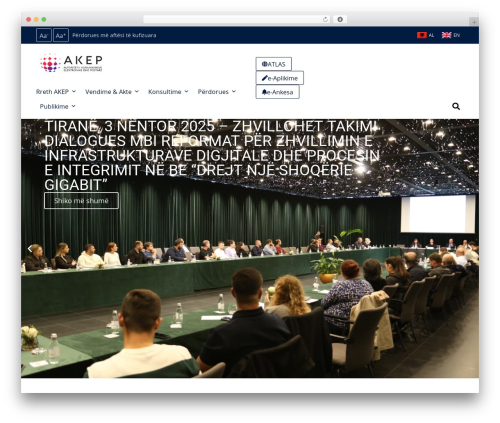
Task: Go to previous slide arrow
Action: 30,248
